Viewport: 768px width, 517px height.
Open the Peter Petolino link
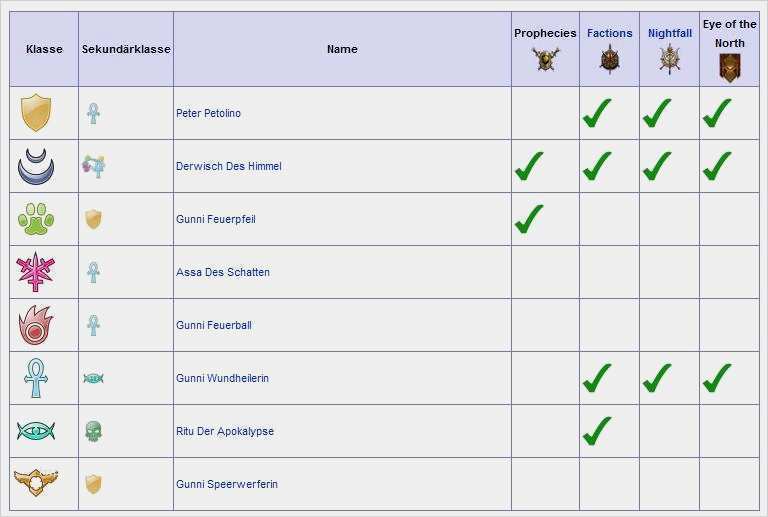(x=208, y=113)
